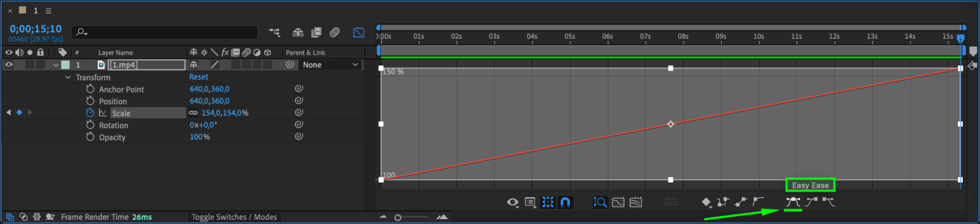Click the timeline zoom slider handle
The image size is (980, 224).
click(x=398, y=217)
